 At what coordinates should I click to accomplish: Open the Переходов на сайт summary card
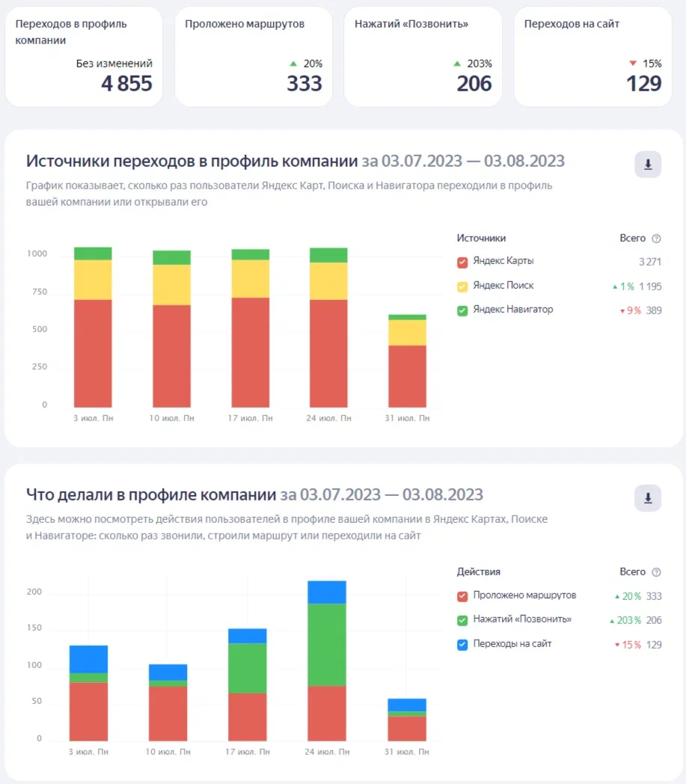pyautogui.click(x=592, y=57)
